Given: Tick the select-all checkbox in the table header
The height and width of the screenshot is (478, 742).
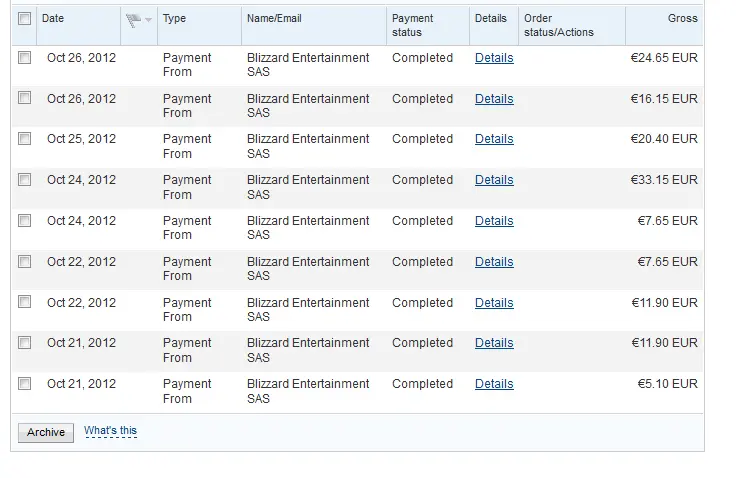Looking at the screenshot, I should (25, 19).
